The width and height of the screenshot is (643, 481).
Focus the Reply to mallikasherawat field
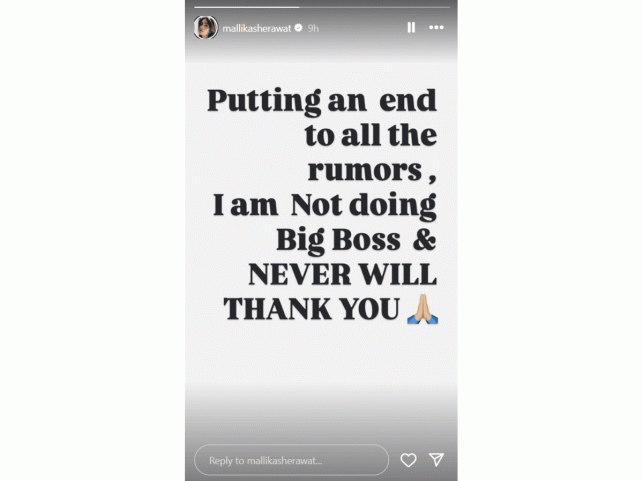click(x=291, y=460)
